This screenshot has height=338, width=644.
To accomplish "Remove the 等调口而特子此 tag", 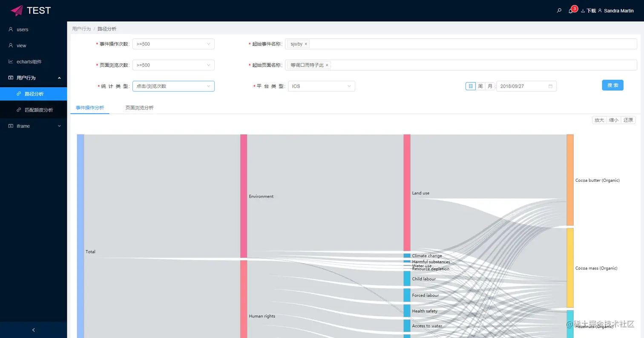I will [327, 65].
